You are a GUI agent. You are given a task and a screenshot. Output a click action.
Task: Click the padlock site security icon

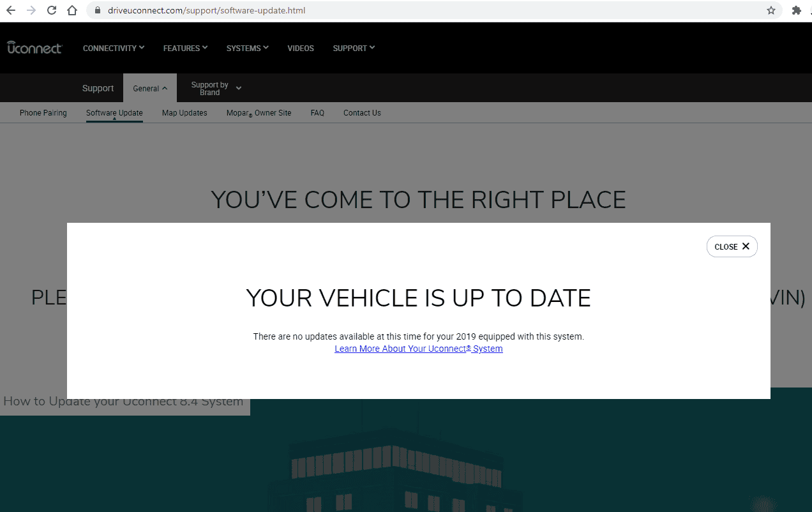point(98,10)
